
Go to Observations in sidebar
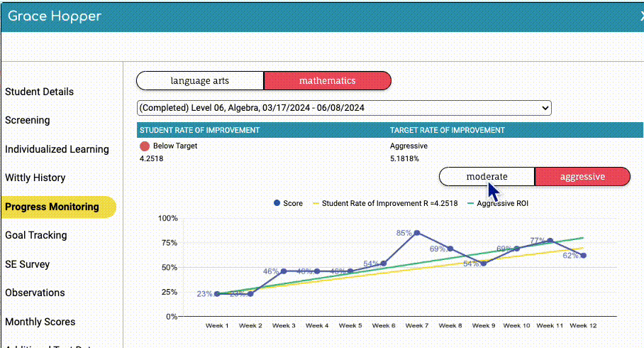pyautogui.click(x=35, y=293)
